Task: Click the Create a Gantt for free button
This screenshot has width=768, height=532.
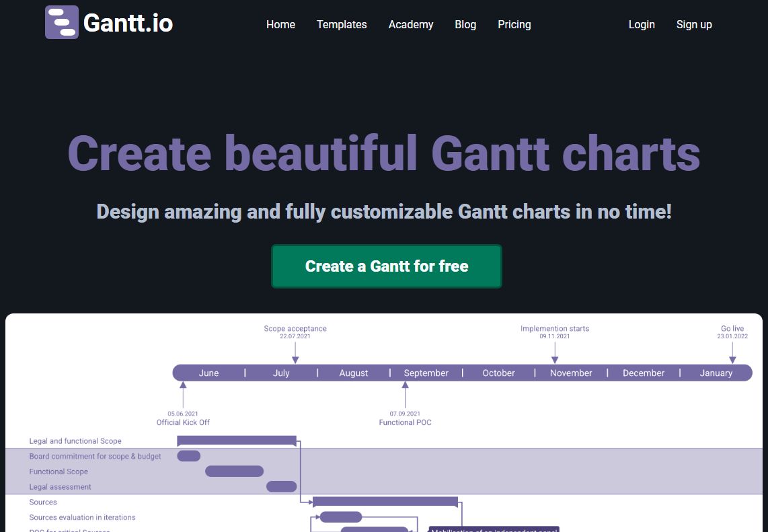Action: point(387,266)
